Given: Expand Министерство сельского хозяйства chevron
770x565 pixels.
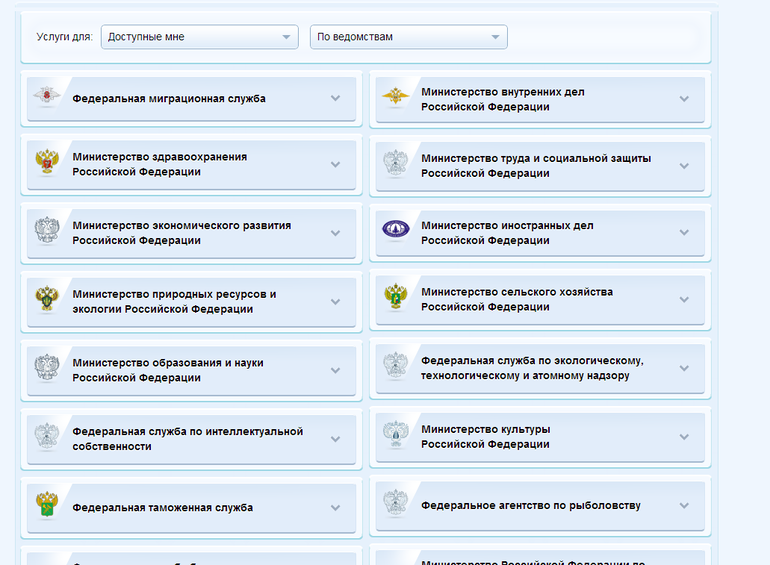Looking at the screenshot, I should pyautogui.click(x=684, y=299).
